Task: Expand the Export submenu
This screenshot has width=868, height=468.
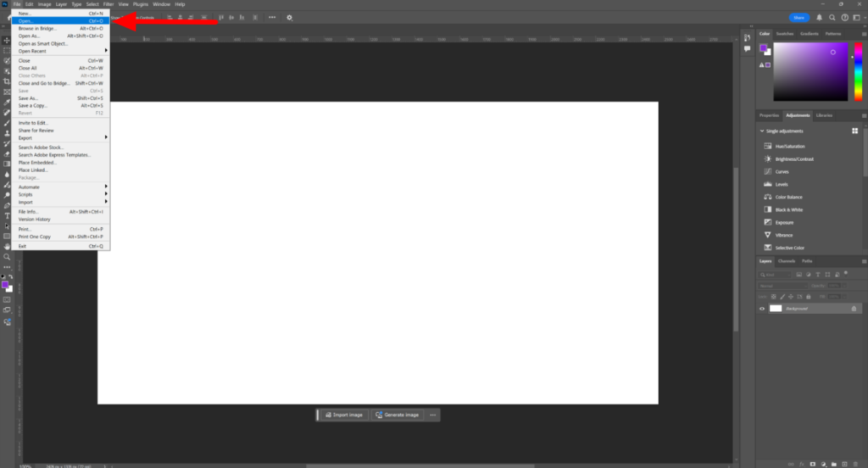Action: point(60,138)
